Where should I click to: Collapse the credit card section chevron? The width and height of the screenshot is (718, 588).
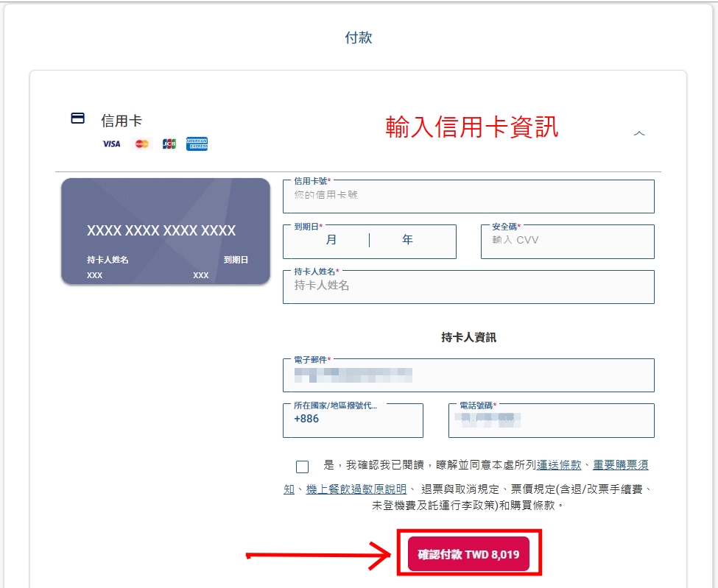[x=639, y=133]
